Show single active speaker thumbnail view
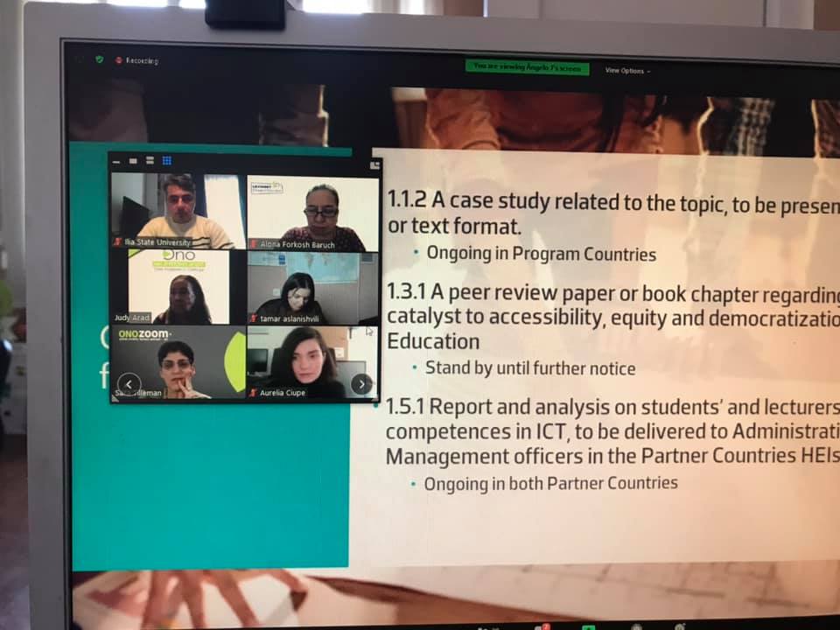This screenshot has height=630, width=840. [133, 161]
